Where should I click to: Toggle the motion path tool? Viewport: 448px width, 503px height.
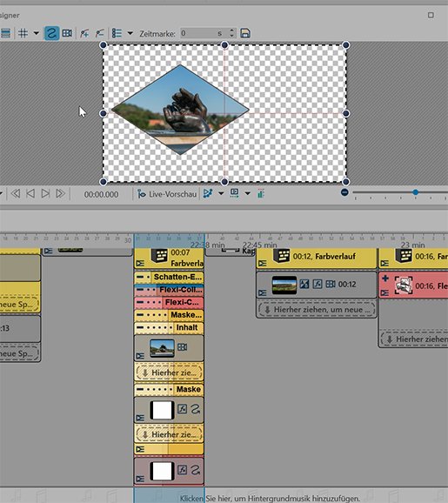51,33
